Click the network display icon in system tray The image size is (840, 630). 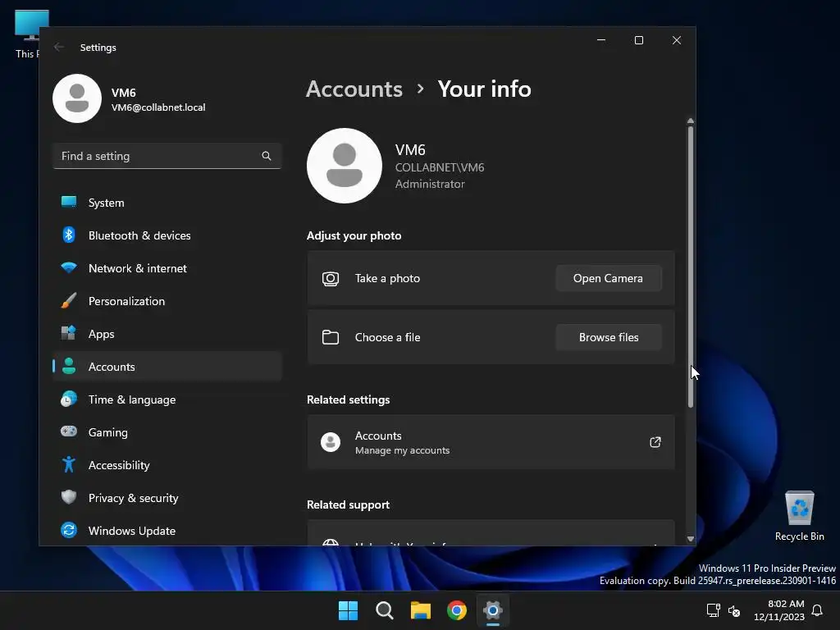click(713, 610)
